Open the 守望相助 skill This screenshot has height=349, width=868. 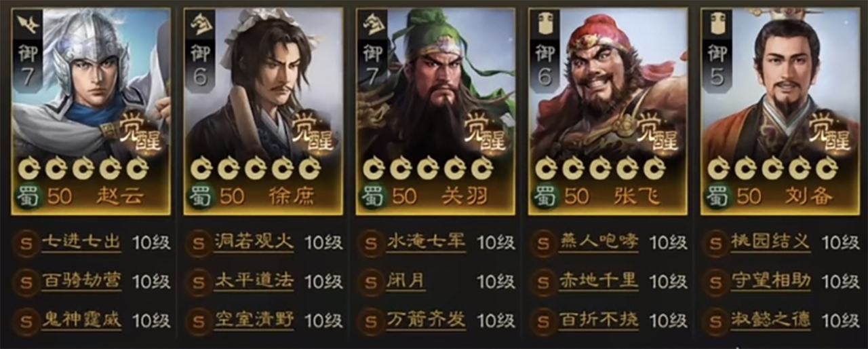point(770,281)
